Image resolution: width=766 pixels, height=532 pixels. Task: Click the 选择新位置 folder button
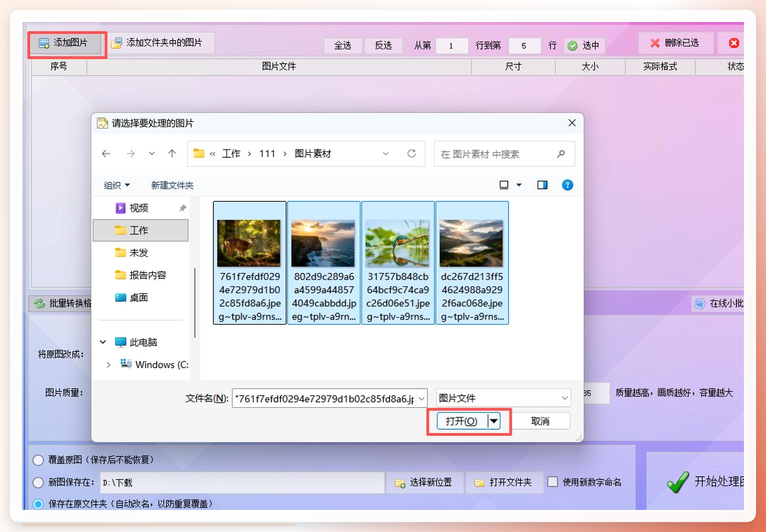[x=425, y=482]
